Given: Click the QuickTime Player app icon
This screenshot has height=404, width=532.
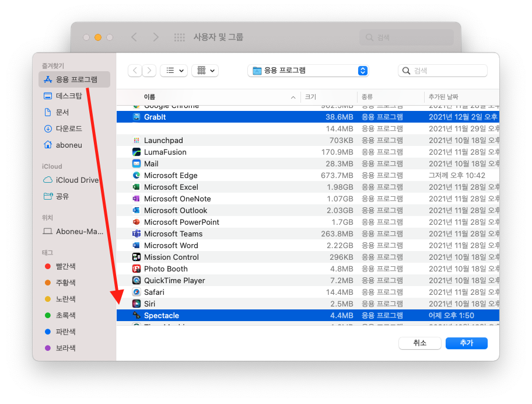Looking at the screenshot, I should click(x=136, y=280).
